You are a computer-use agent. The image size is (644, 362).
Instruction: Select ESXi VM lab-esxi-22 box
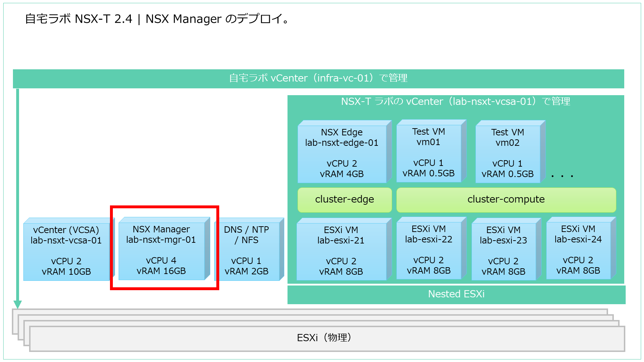pos(431,248)
